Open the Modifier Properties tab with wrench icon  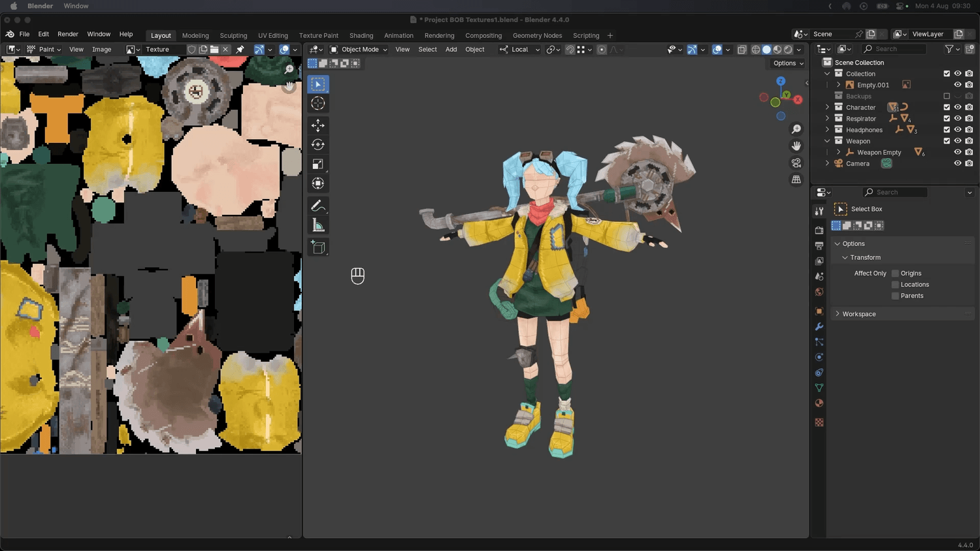pos(819,326)
